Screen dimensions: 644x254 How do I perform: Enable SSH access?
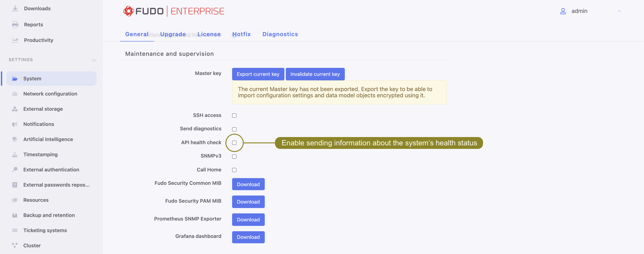point(234,115)
